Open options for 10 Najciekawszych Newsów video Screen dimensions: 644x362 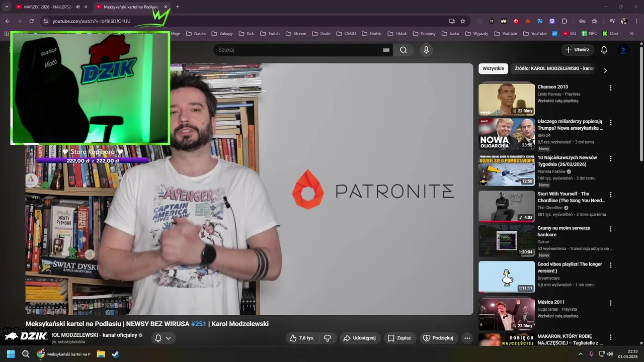(x=611, y=158)
